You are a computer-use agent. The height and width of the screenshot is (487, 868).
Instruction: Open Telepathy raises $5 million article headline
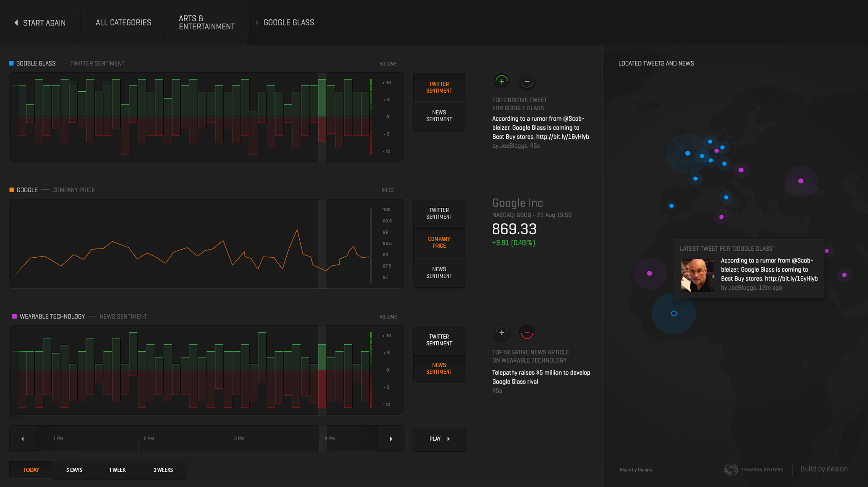click(541, 377)
